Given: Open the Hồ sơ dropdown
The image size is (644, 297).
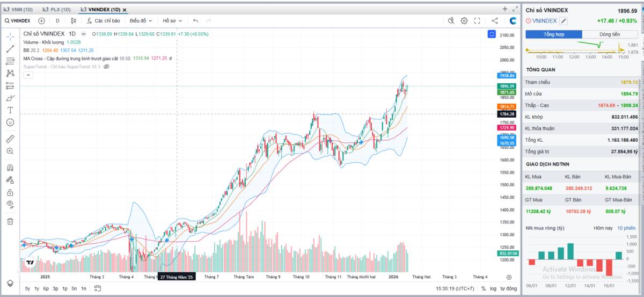Looking at the screenshot, I should click(x=172, y=20).
